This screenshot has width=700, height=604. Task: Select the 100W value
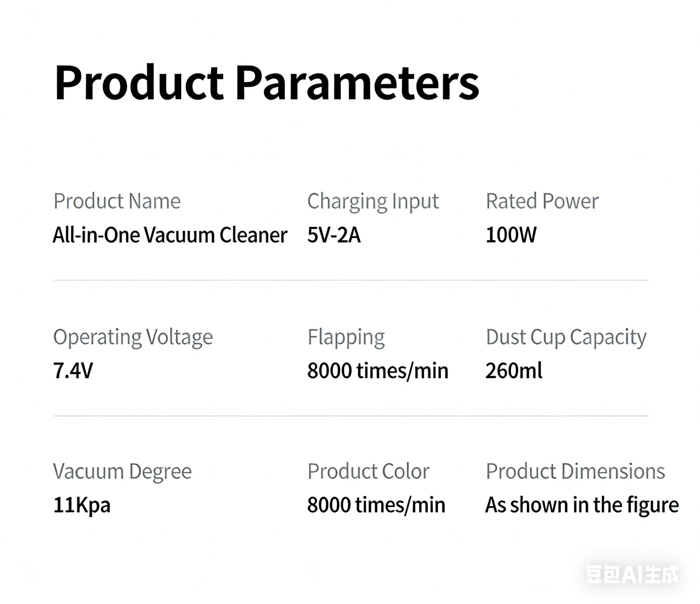coord(511,235)
